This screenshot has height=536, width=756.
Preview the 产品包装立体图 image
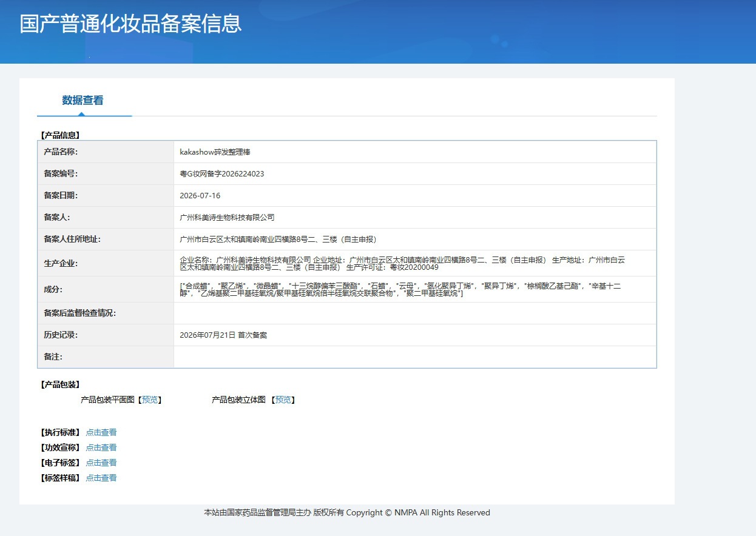point(283,400)
